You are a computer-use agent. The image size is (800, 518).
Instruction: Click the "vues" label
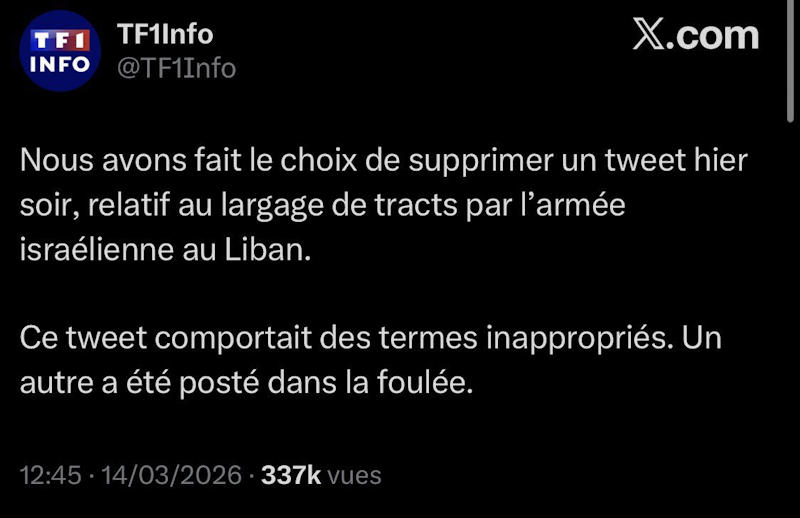[354, 476]
